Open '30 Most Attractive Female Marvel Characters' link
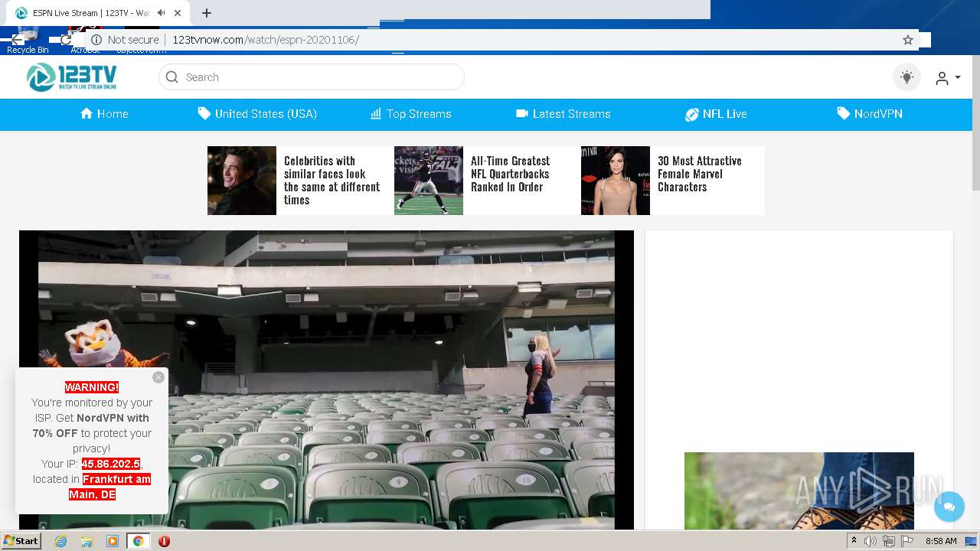980x551 pixels. (x=700, y=174)
